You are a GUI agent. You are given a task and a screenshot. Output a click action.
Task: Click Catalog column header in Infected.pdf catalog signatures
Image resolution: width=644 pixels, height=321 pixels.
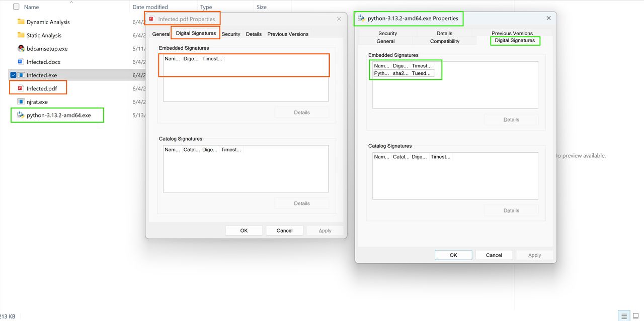pyautogui.click(x=192, y=150)
